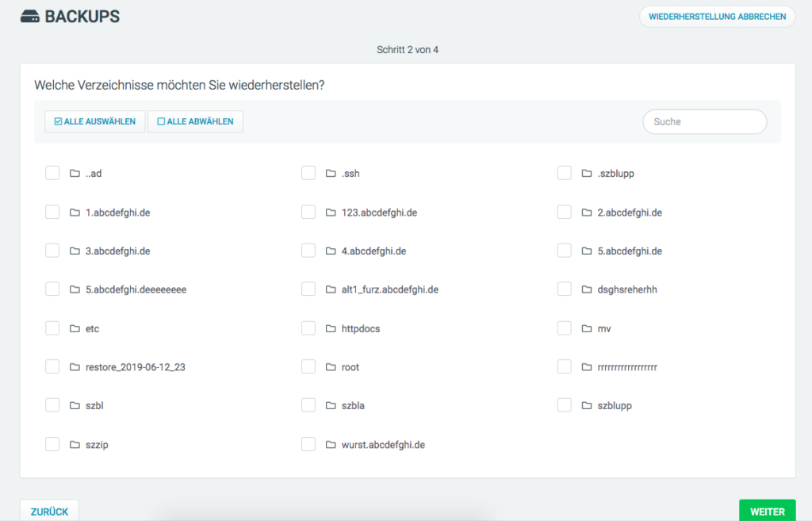Tick the alt1_furz.abcdefghi.de checkbox

308,289
